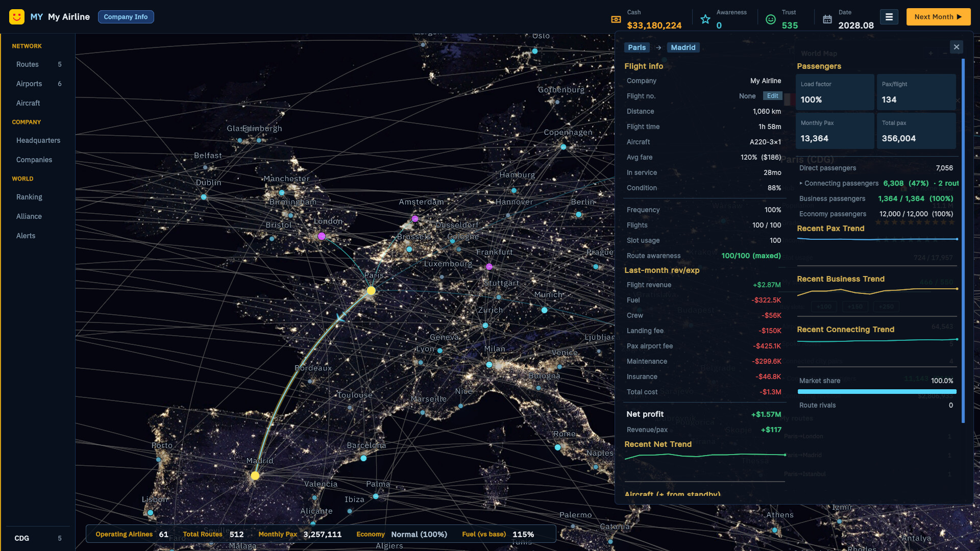Open Alerts in the sidebar

coord(38,236)
